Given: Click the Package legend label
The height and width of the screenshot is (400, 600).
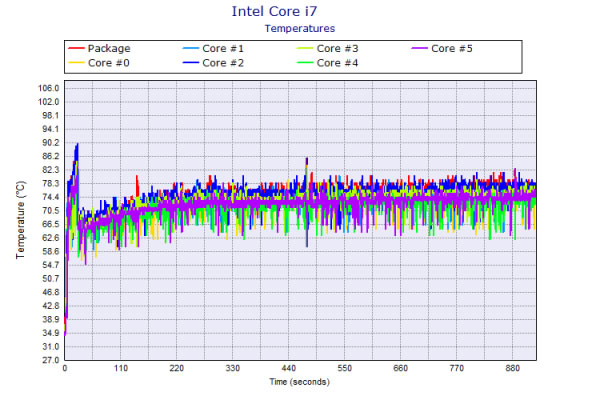Looking at the screenshot, I should pos(109,49).
